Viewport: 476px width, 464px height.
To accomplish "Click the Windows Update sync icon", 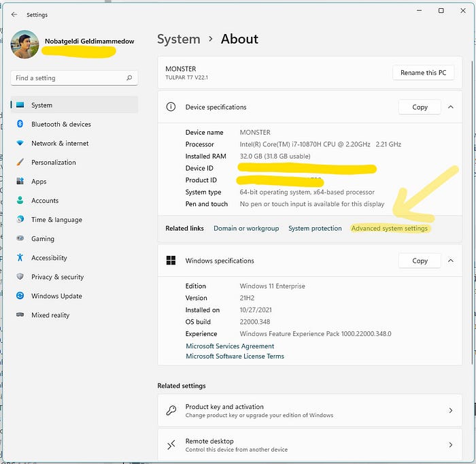I will [x=20, y=295].
